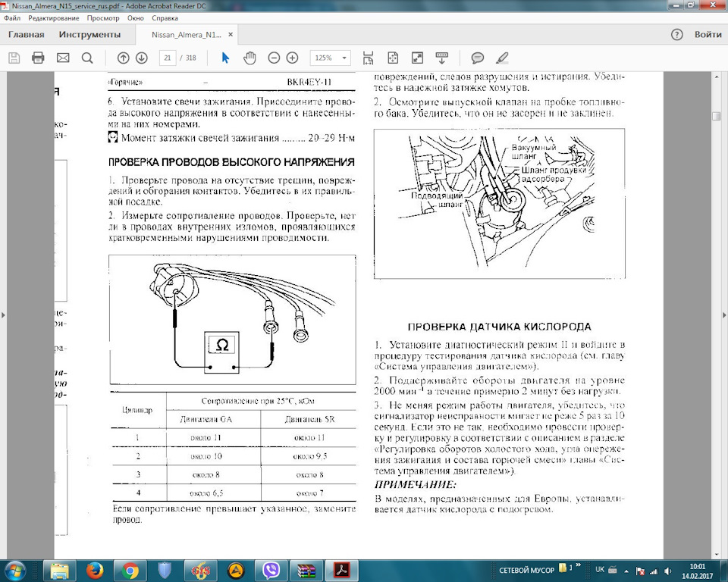Open WinRAR from taskbar

click(x=306, y=571)
